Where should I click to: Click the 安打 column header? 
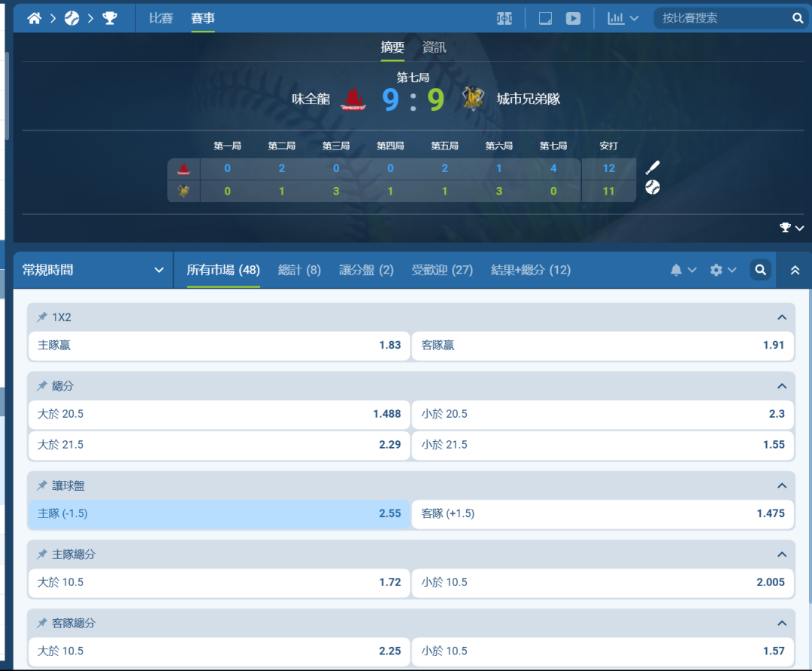click(x=608, y=146)
